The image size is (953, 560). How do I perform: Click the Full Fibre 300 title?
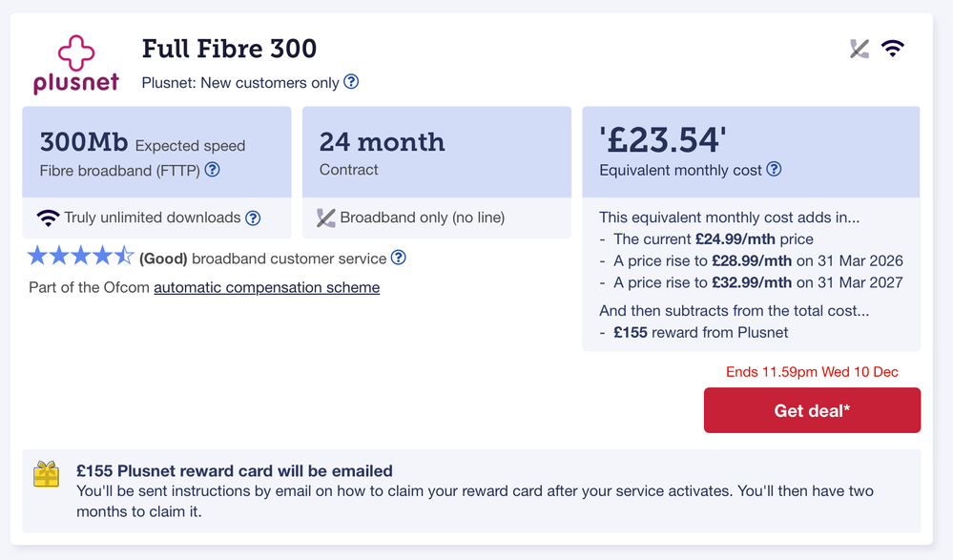click(x=229, y=49)
